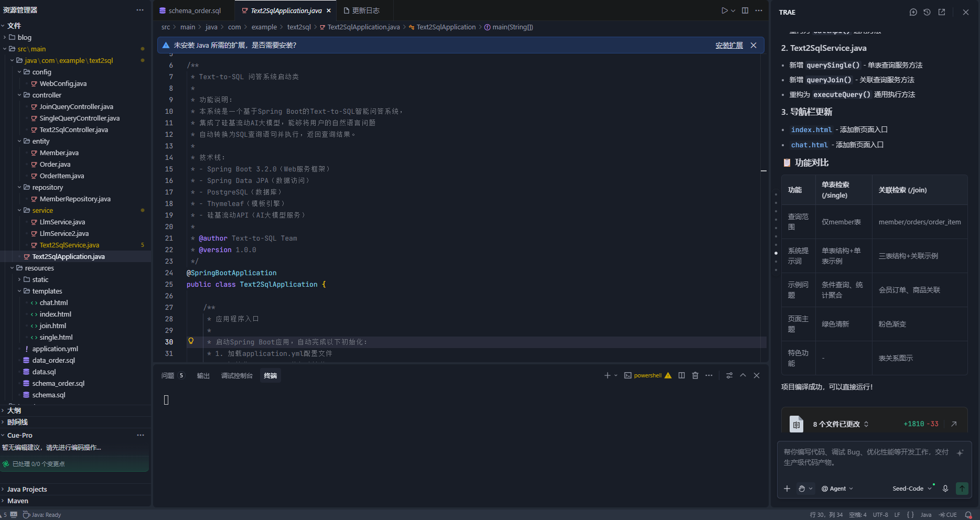Open new terminal profile dropdown
The image size is (980, 520).
click(x=616, y=375)
